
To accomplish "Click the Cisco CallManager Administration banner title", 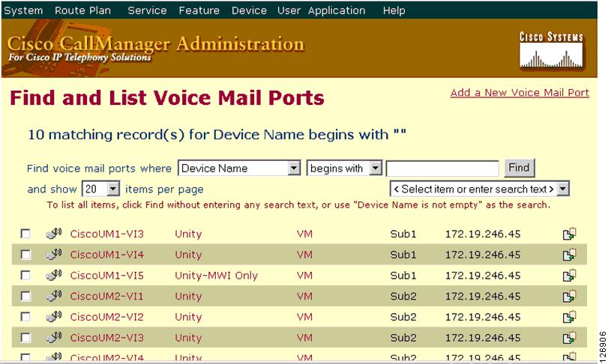I will [x=156, y=43].
